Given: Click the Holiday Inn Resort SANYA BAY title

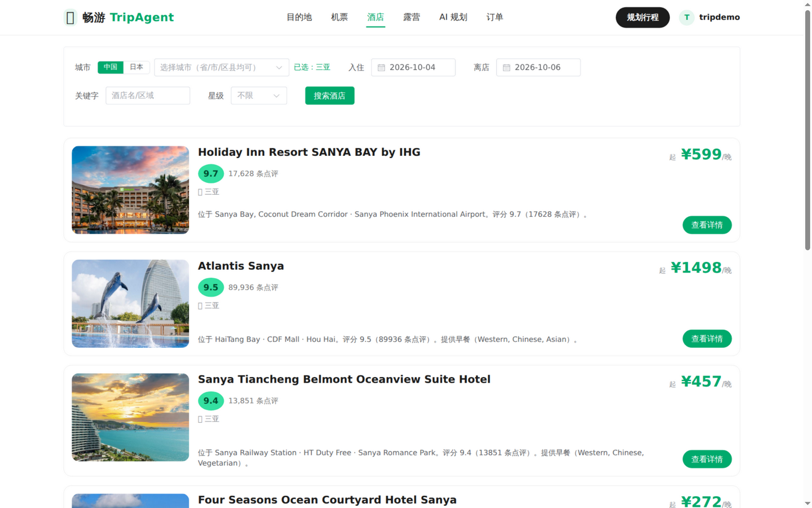Looking at the screenshot, I should 309,152.
